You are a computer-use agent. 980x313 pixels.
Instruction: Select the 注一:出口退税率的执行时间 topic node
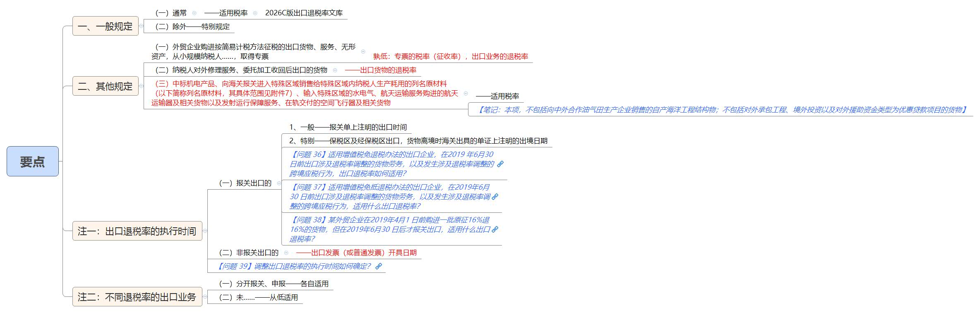137,231
